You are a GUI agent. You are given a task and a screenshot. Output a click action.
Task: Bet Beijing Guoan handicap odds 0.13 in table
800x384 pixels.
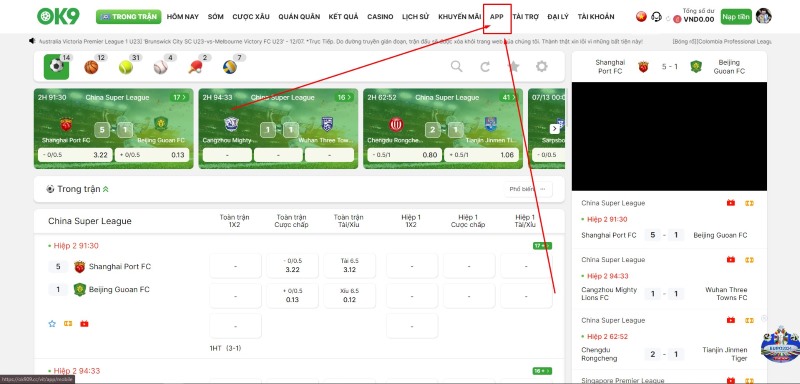pos(292,296)
